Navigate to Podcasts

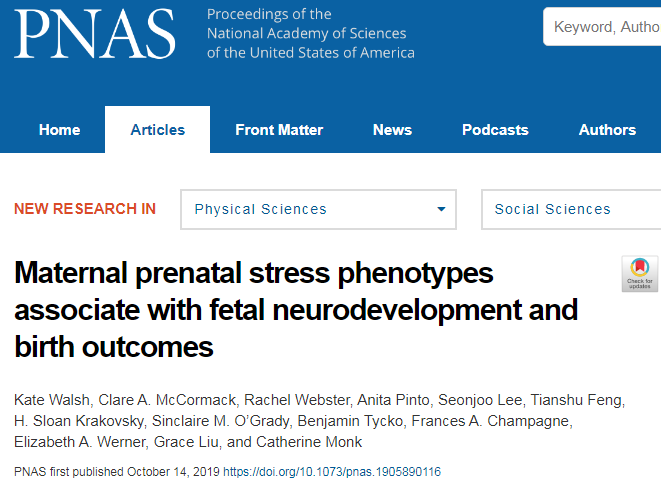click(495, 130)
